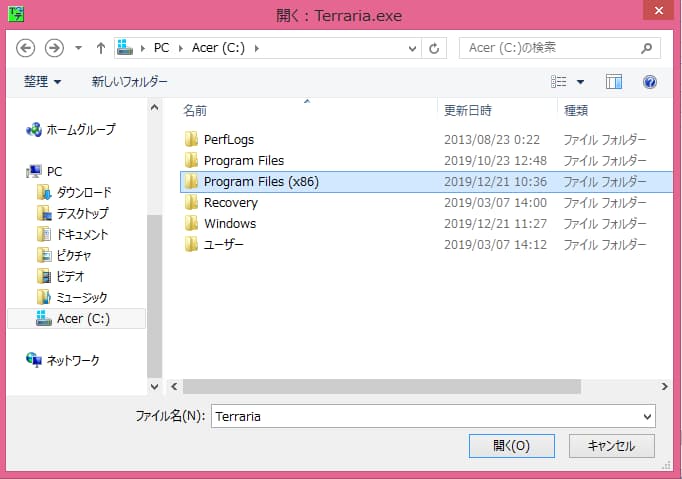Go forward with the right arrow button
This screenshot has height=479, width=682.
pos(54,48)
